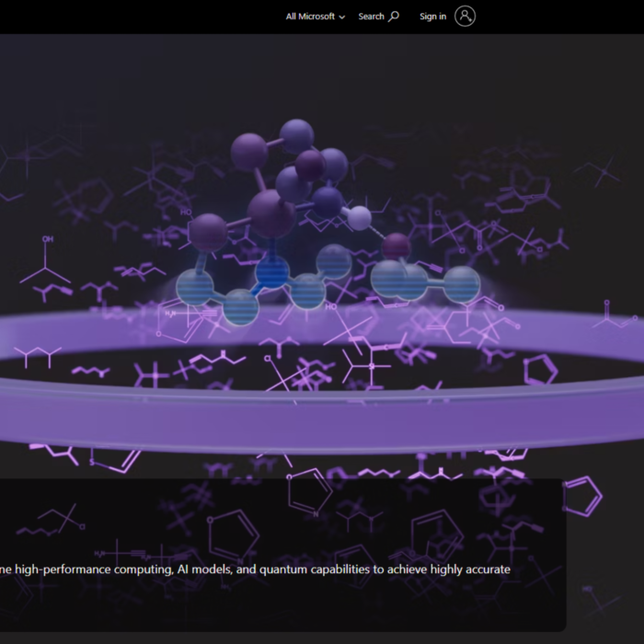Select the bright blue atom sphere
Image resolution: width=644 pixels, height=644 pixels.
point(271,272)
